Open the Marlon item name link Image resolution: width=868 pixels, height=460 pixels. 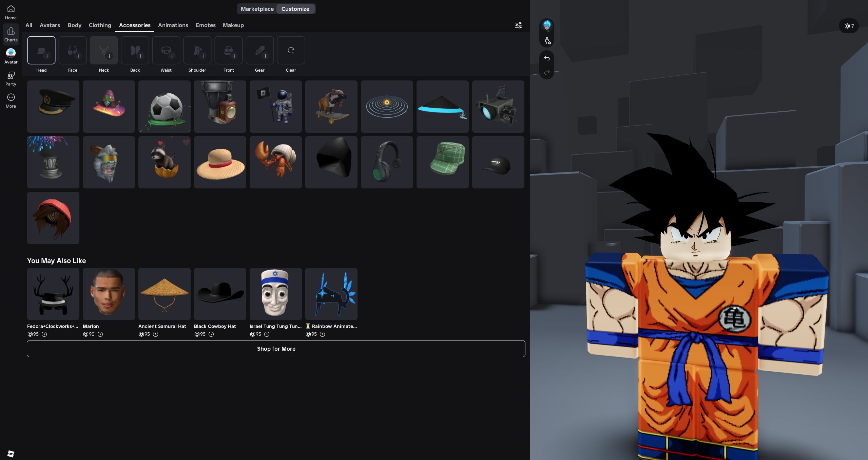[91, 326]
